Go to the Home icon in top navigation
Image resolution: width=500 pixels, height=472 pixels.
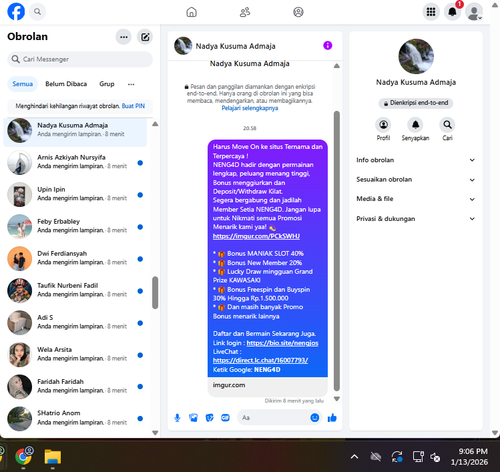pos(191,12)
